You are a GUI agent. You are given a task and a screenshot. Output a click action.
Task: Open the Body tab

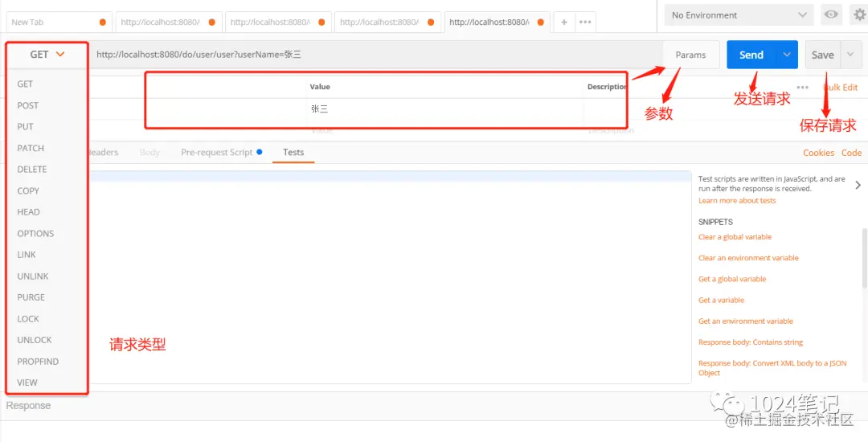point(149,152)
